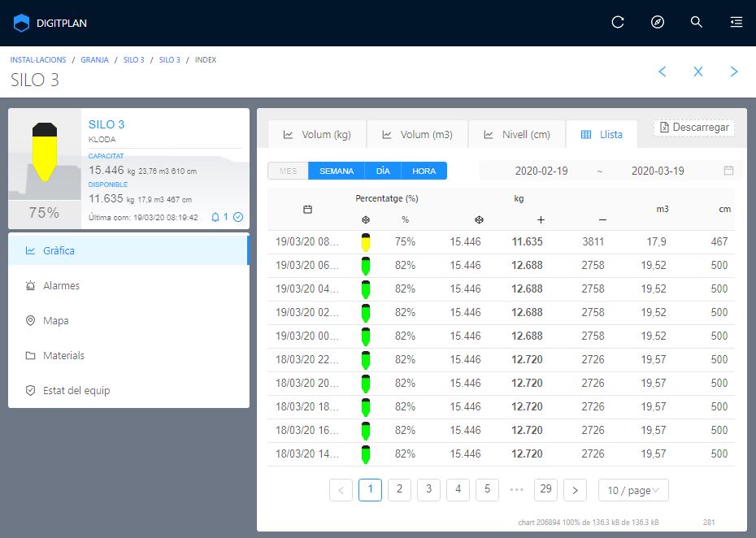
Task: Open the Mapa menu item
Action: pyautogui.click(x=128, y=320)
